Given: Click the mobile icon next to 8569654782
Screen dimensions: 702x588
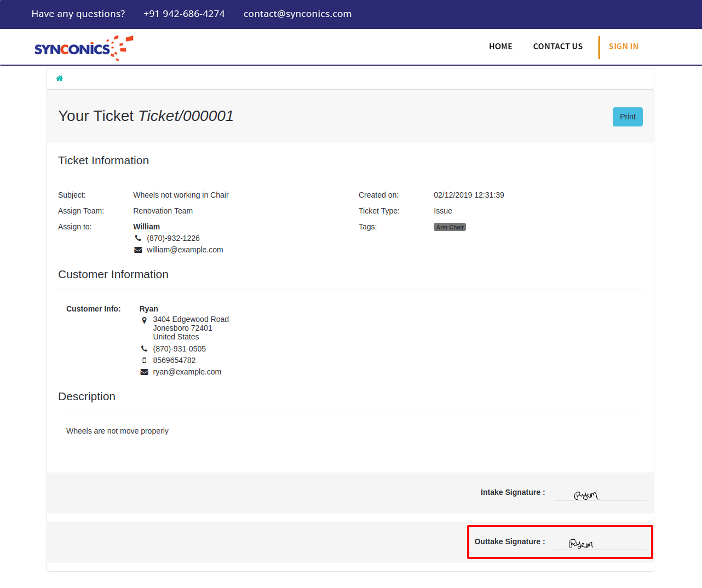Looking at the screenshot, I should tap(145, 360).
